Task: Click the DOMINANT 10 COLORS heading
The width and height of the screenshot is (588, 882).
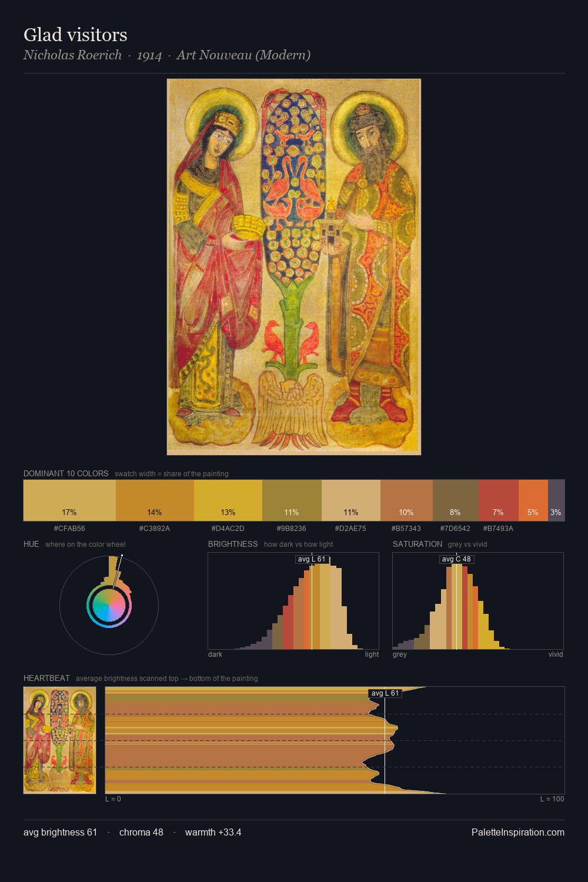Action: pos(66,473)
